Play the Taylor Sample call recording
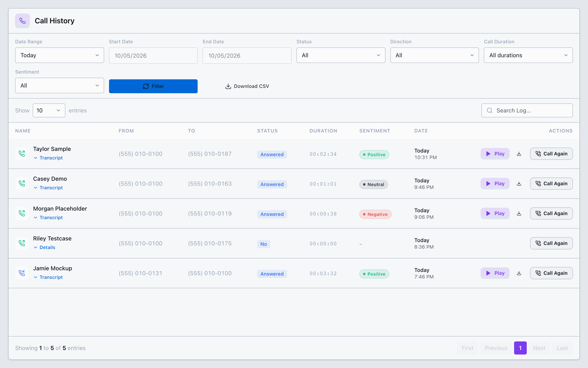This screenshot has height=368, width=588. point(495,154)
